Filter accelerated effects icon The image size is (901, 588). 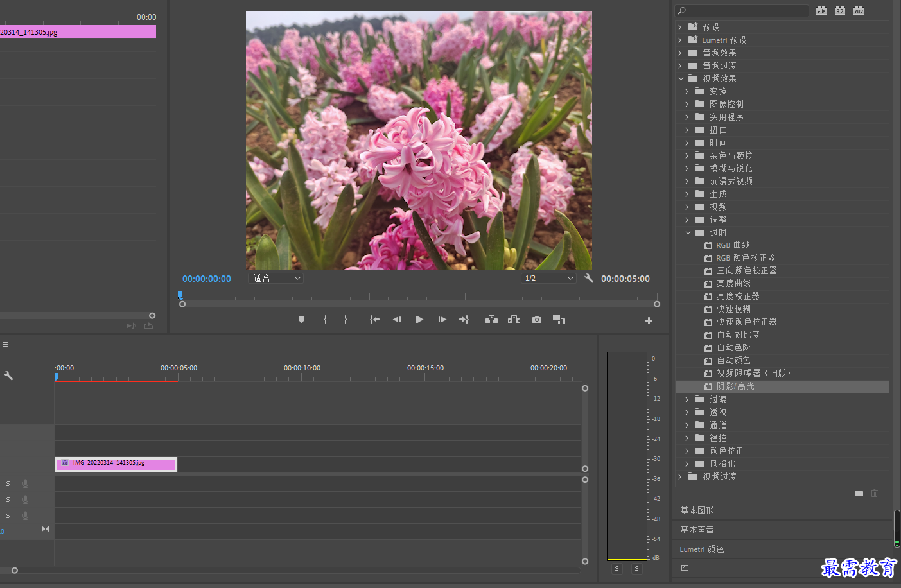point(821,11)
